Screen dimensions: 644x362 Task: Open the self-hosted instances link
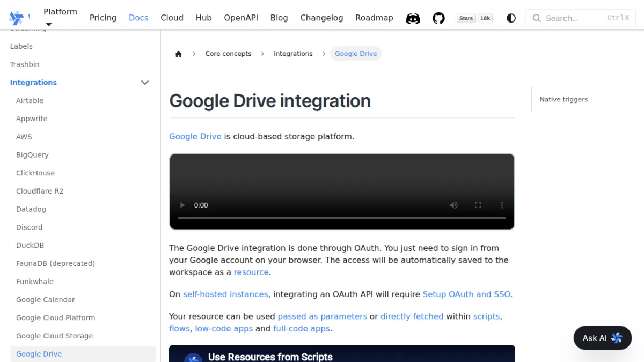pos(225,294)
